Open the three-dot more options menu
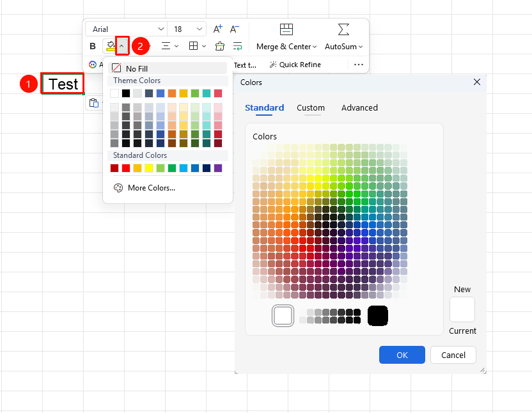The width and height of the screenshot is (532, 413). (359, 65)
